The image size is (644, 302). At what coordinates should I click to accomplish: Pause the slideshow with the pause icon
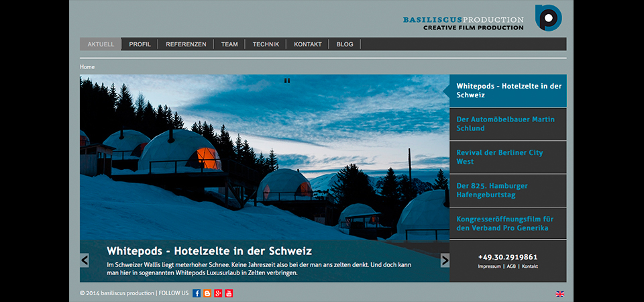(287, 81)
